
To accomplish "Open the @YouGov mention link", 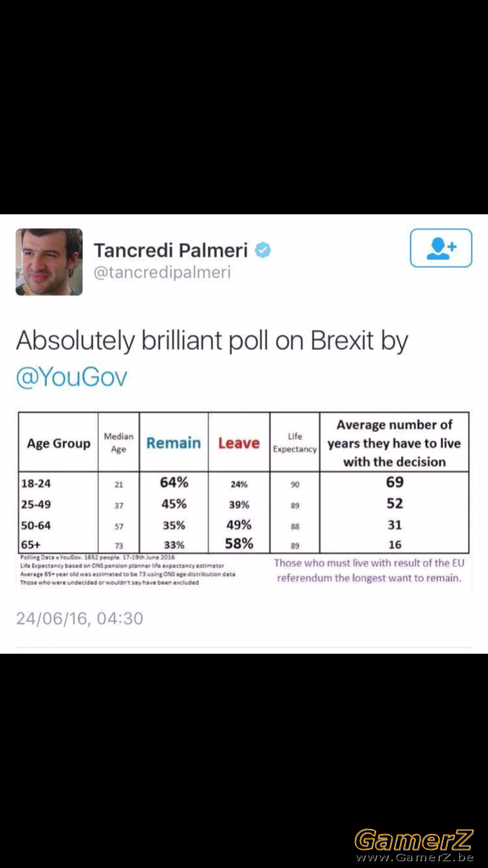I will point(72,377).
